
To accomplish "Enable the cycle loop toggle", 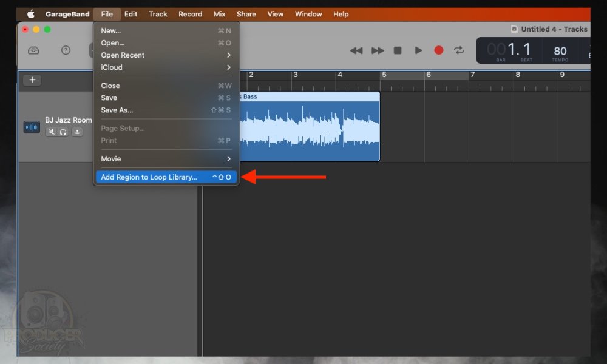I will (459, 50).
